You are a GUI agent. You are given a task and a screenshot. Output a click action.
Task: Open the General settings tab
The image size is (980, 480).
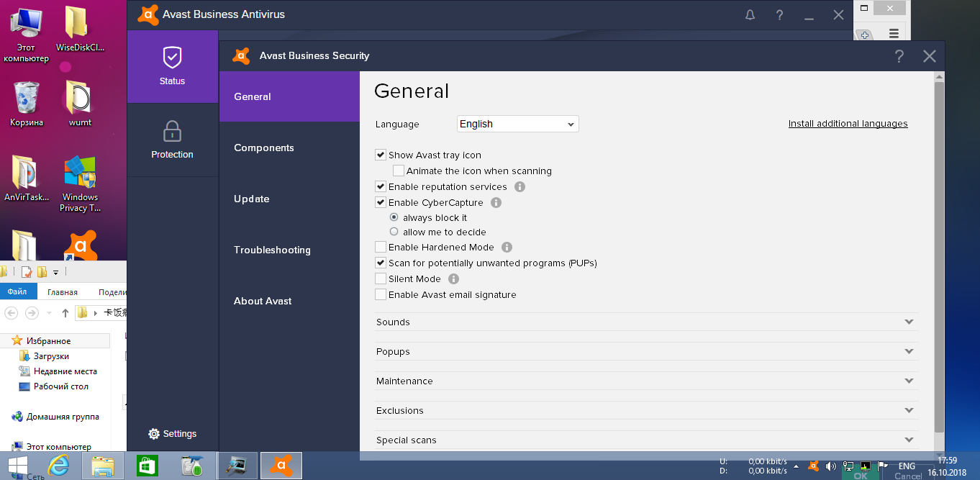click(289, 96)
